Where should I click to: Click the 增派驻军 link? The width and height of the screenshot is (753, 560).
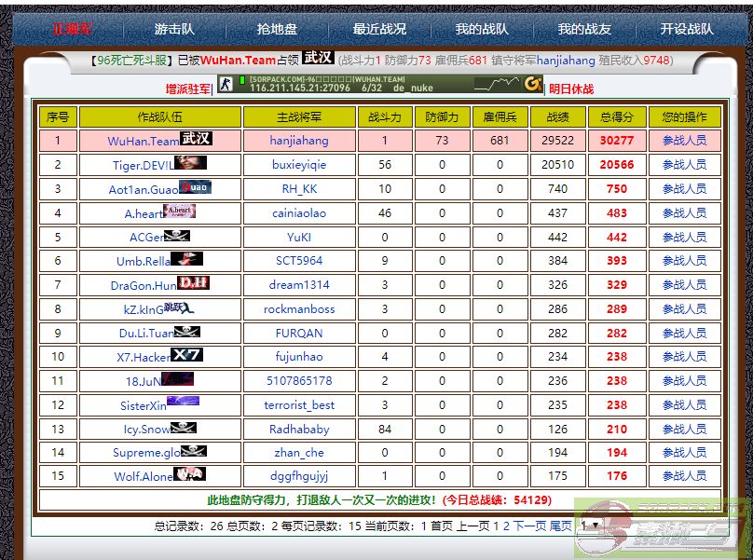tap(188, 89)
